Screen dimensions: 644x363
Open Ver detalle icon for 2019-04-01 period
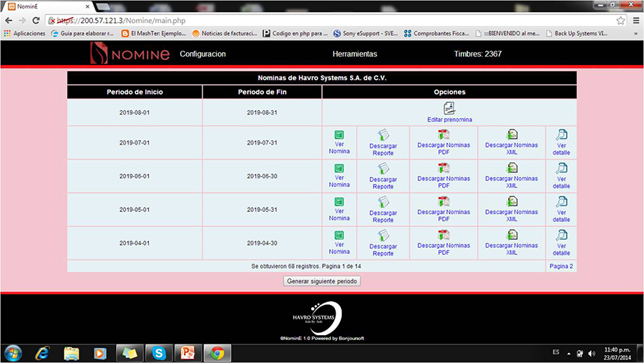(562, 235)
